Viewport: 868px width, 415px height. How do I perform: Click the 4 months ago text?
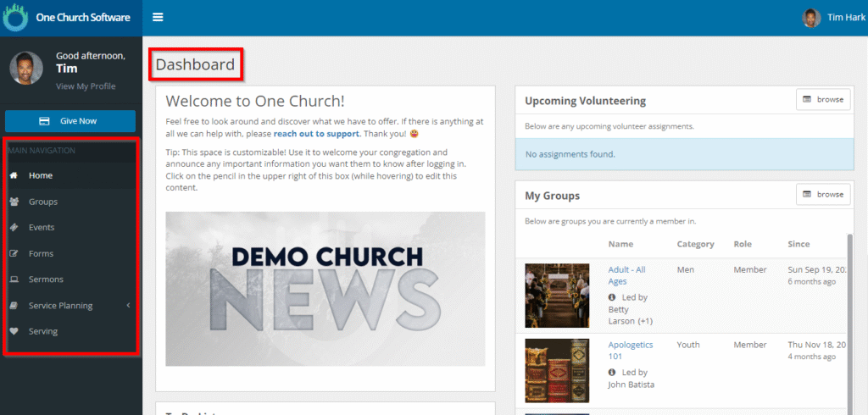812,357
